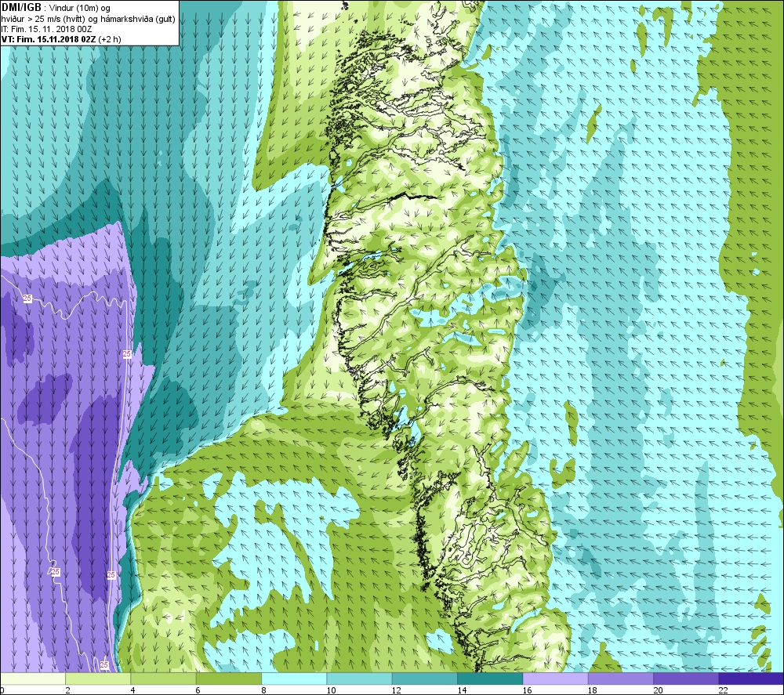
Task: Click the legend scale value '6'
Action: coord(198,690)
